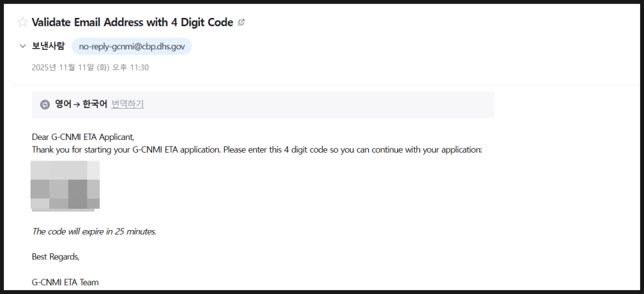
Task: Click the 'Dear G-CNMI ETA Applicant' greeting line
Action: [83, 137]
